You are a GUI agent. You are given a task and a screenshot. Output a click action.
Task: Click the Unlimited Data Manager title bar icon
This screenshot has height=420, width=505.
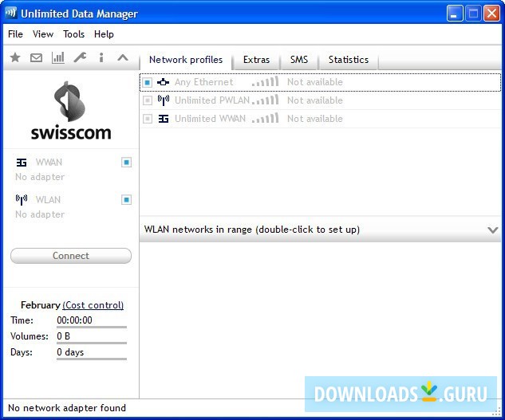tap(10, 14)
